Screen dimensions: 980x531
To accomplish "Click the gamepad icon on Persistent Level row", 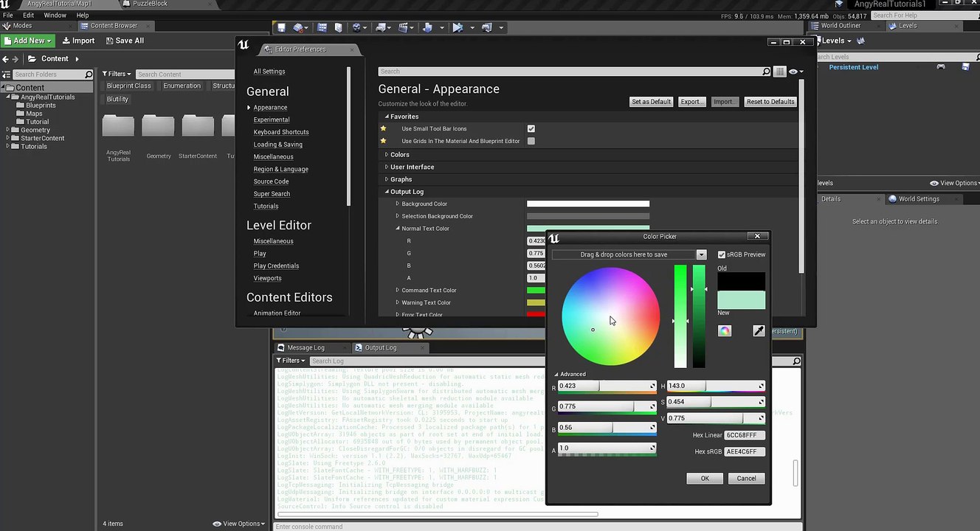I will [x=941, y=67].
